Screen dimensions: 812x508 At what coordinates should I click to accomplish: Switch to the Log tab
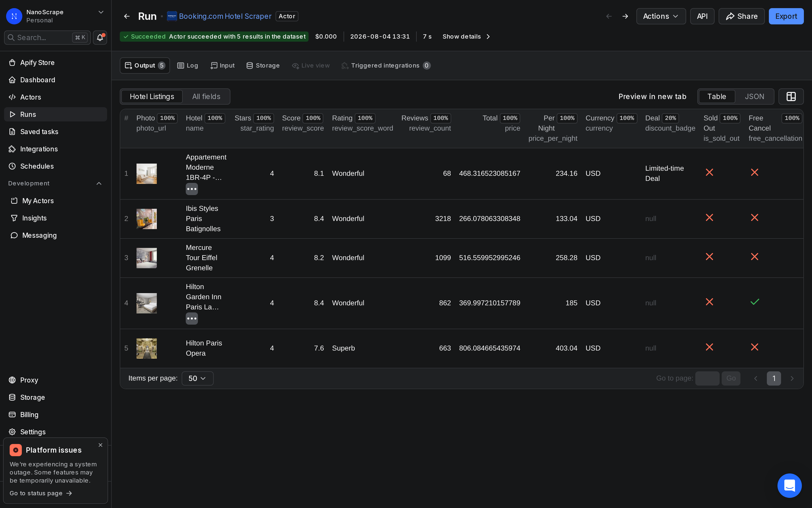(188, 66)
